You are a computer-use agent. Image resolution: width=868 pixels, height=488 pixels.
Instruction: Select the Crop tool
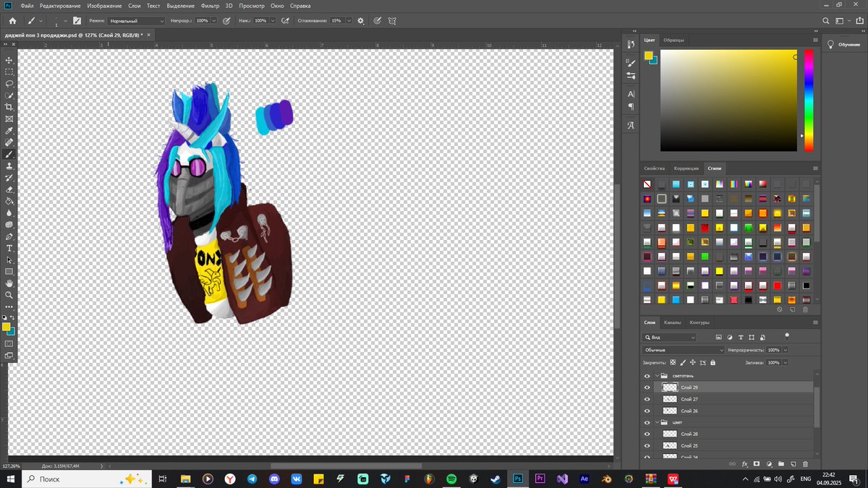(9, 107)
